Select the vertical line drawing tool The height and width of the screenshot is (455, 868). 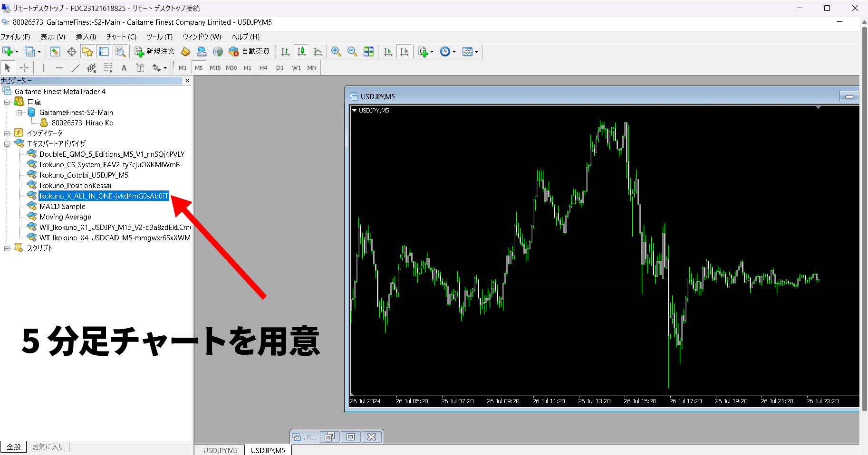click(x=43, y=68)
